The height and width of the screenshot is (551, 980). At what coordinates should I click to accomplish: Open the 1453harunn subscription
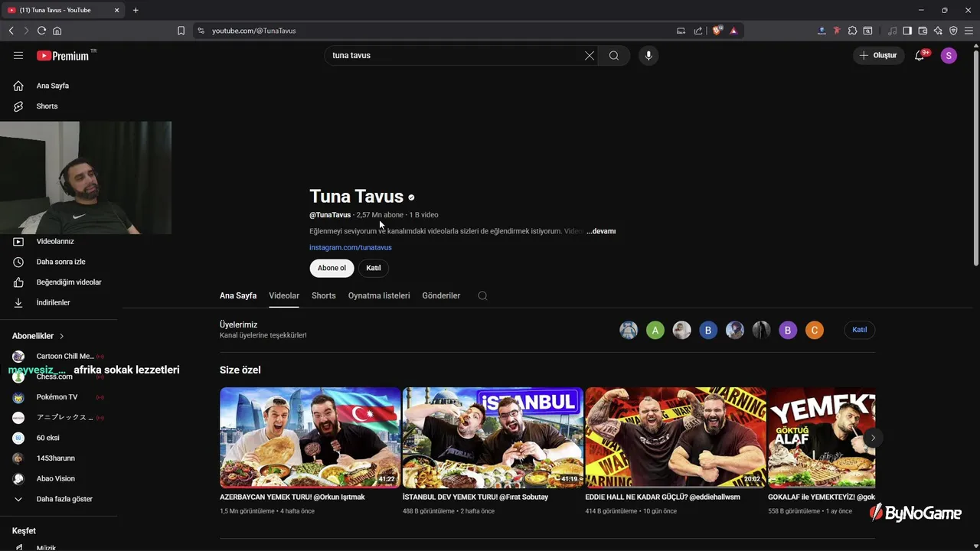point(55,458)
